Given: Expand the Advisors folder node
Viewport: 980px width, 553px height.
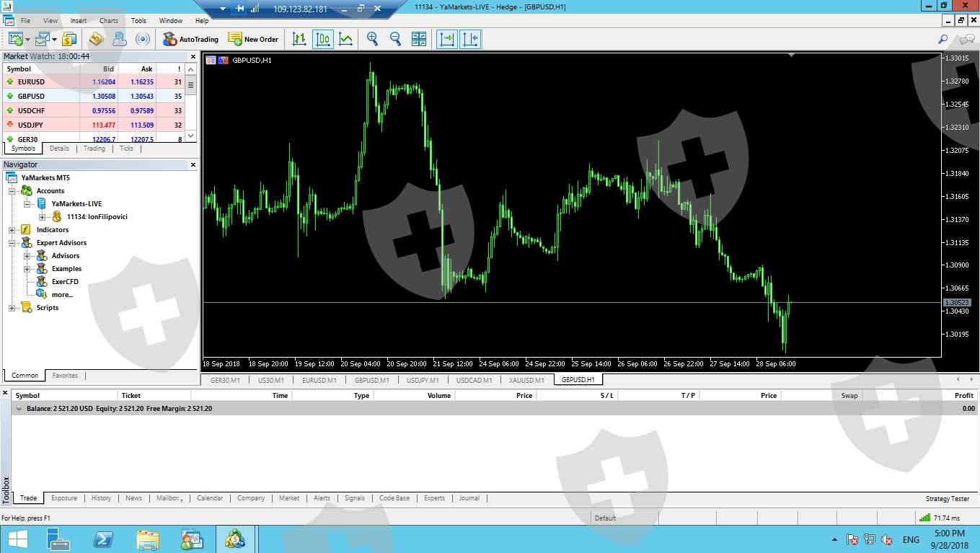Looking at the screenshot, I should click(27, 256).
